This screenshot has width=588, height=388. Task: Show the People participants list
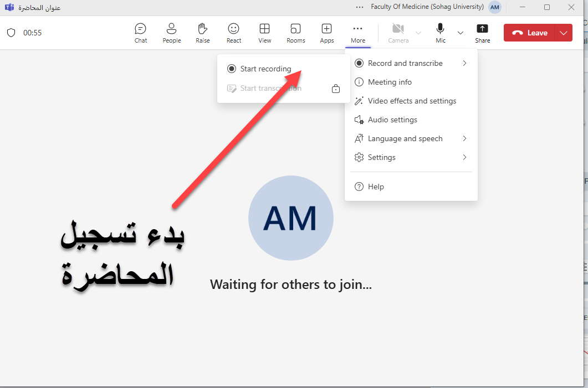pos(172,33)
